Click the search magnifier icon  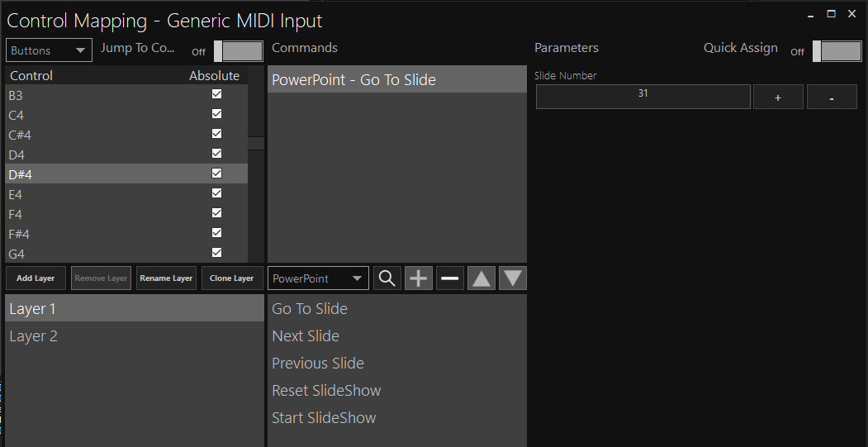(x=387, y=278)
